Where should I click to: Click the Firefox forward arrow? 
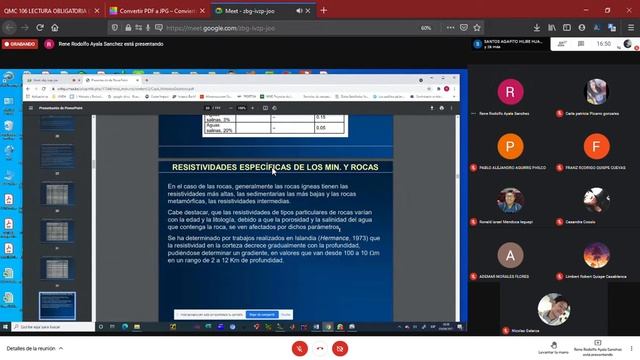[25, 28]
